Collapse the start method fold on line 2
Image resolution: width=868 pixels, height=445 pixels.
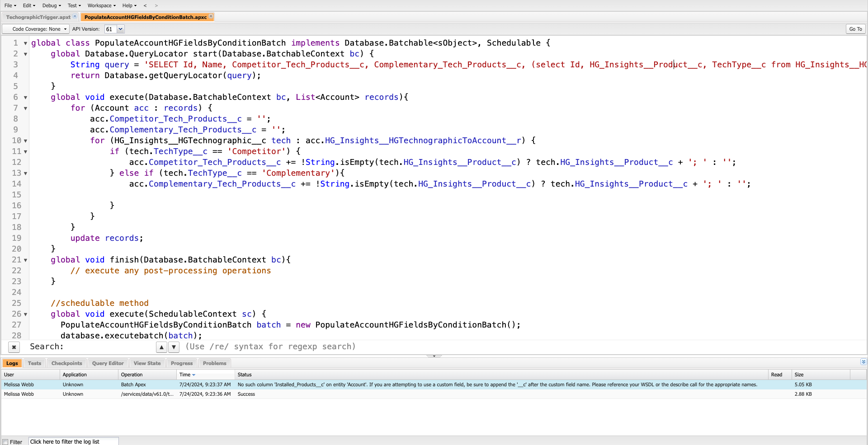tap(25, 54)
